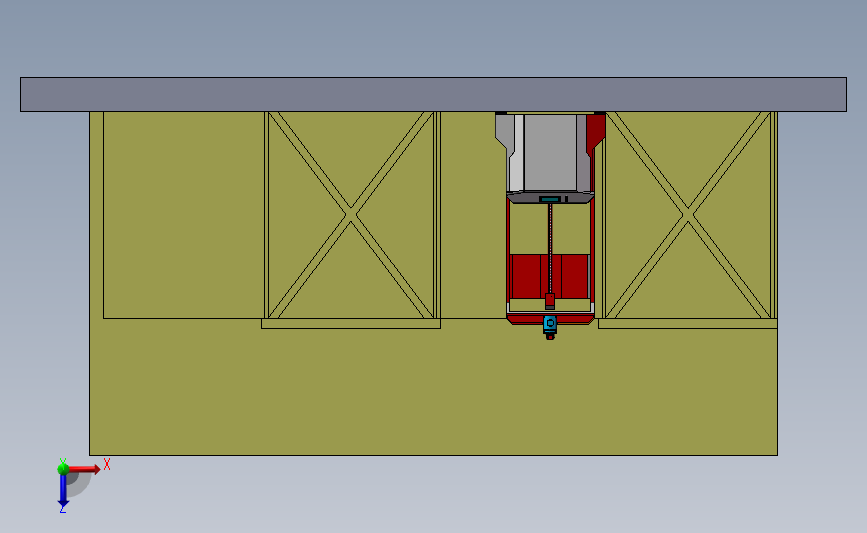Click the blue Z axis arrow of the triad
The image size is (867, 533).
click(63, 491)
